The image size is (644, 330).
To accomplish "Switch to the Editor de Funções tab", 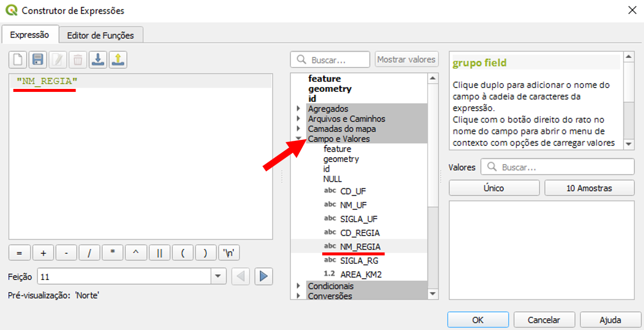I will pos(101,36).
